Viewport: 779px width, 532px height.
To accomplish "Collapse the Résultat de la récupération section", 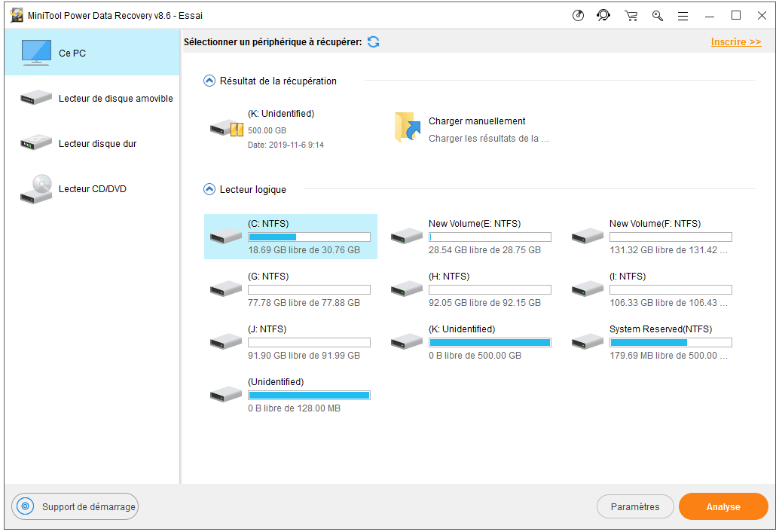I will (209, 81).
